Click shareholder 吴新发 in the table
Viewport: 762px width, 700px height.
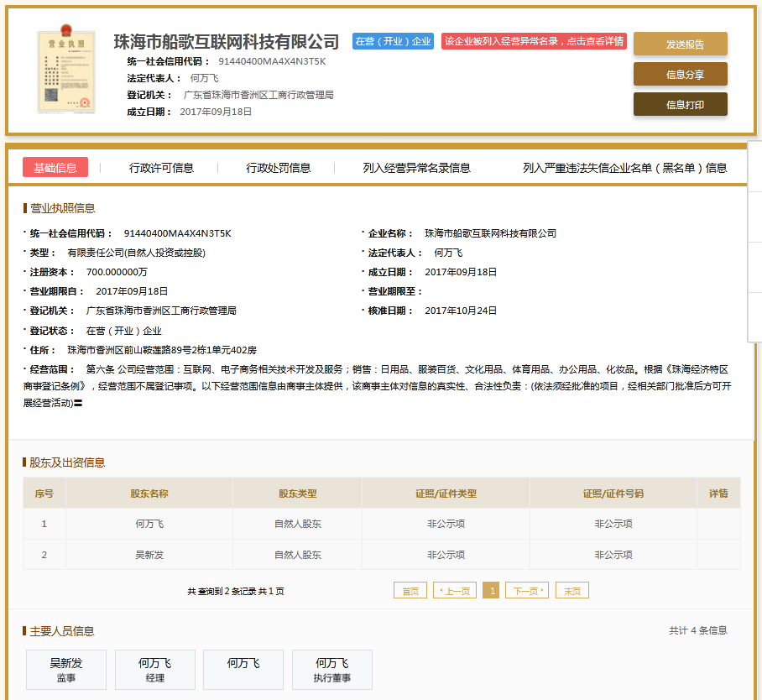click(149, 555)
